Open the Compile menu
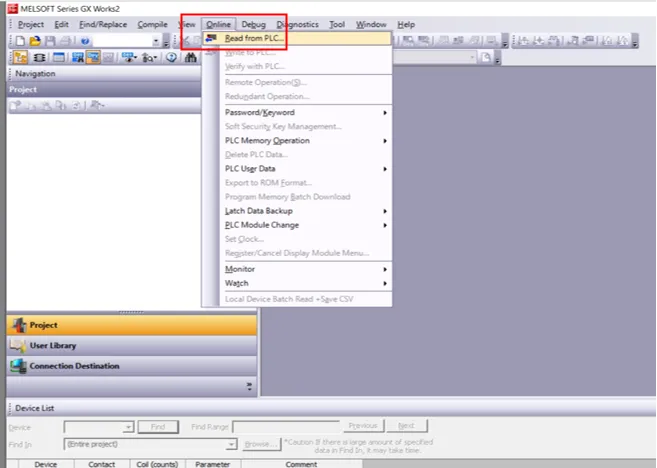 click(x=153, y=24)
